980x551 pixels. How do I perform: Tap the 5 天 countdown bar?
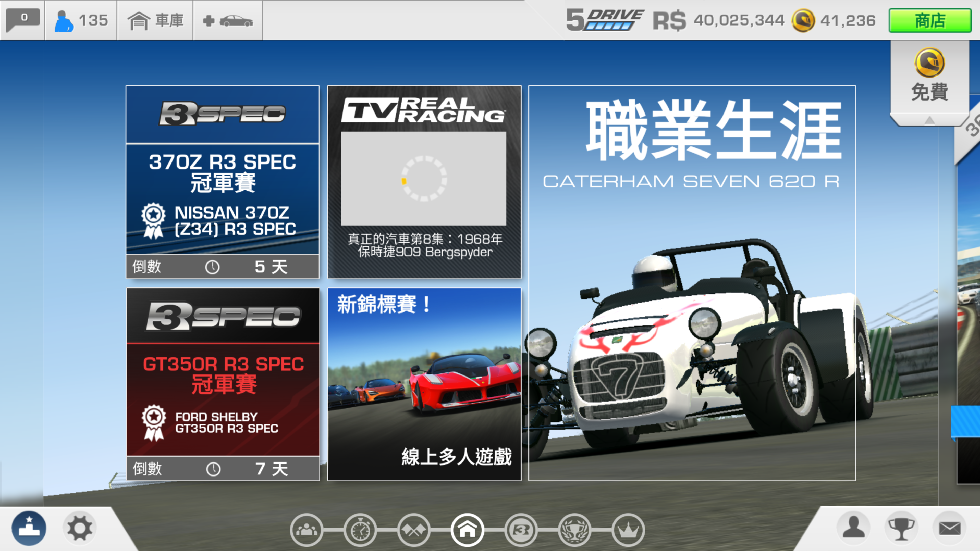tap(223, 267)
